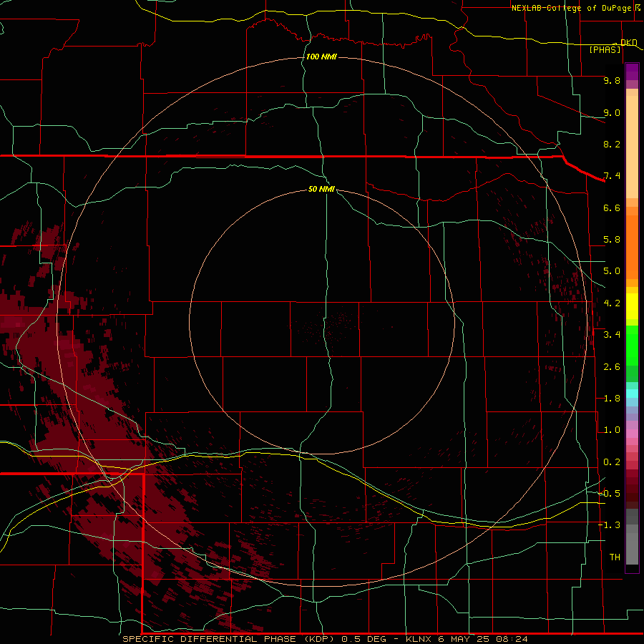644x644 pixels.
Task: Click the yellow segment of the color bar
Action: coord(632,306)
